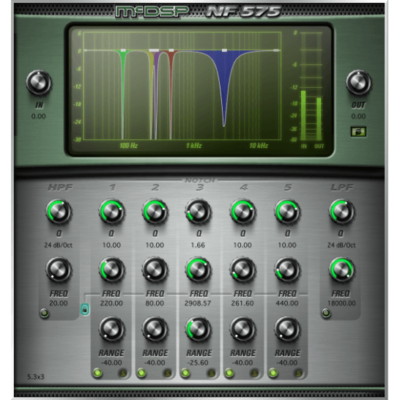Click the HPF handle at graph's left edge
This screenshot has height=400, width=400.
click(x=85, y=50)
